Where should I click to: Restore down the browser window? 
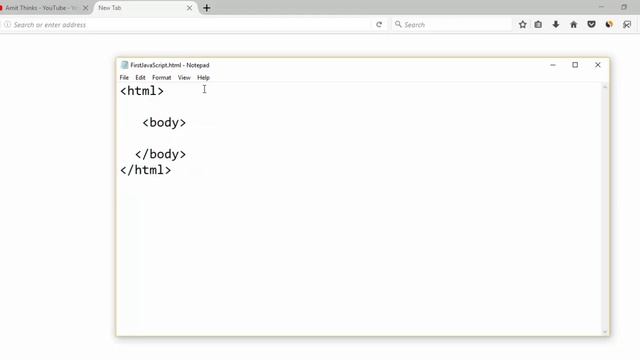tap(624, 7)
